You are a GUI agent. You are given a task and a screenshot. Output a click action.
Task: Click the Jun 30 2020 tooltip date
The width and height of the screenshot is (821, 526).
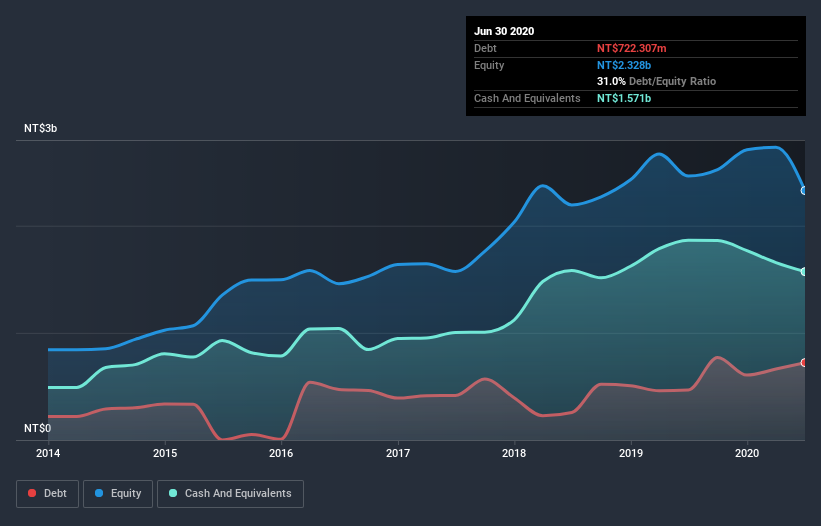tap(504, 31)
